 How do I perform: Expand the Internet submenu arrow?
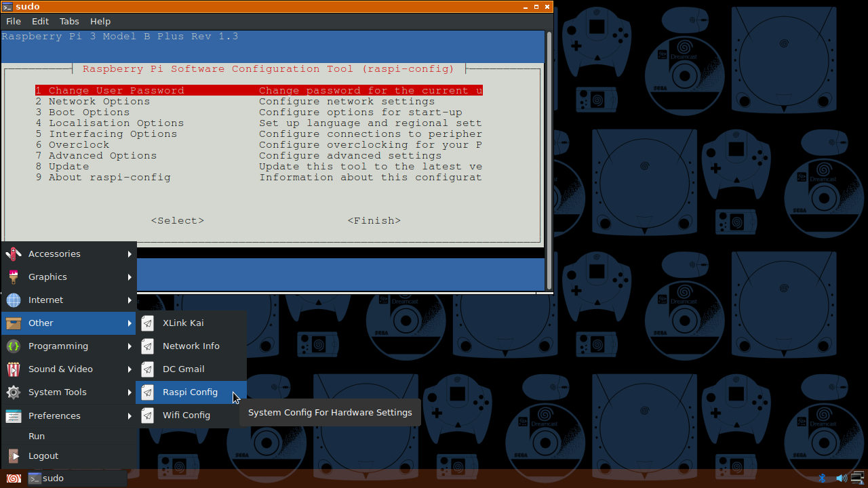(x=130, y=300)
